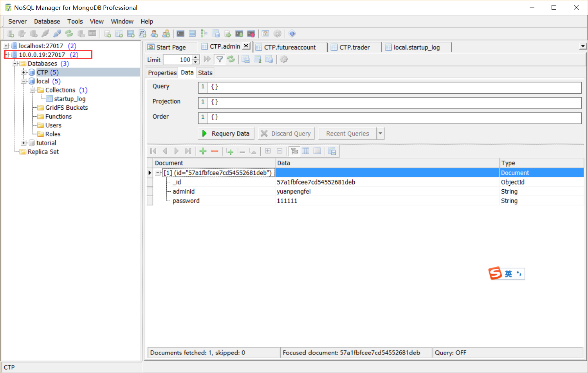Switch to table view mode
The image size is (588, 373).
click(x=306, y=151)
